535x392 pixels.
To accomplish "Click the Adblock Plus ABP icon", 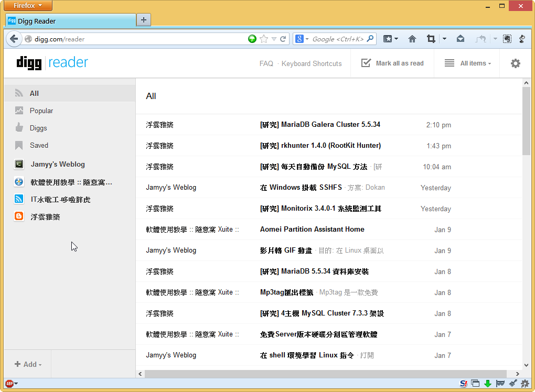I will point(9,384).
